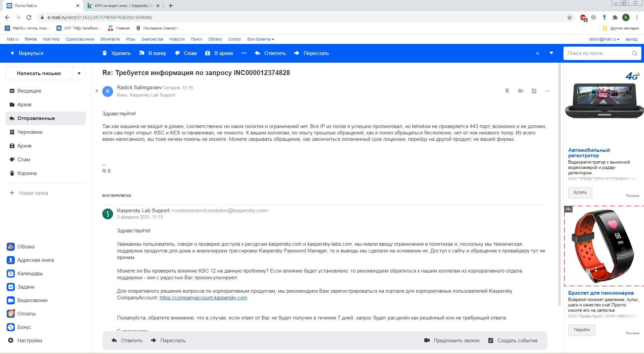Go to previous message with up arrow
The image size is (644, 354).
[538, 53]
